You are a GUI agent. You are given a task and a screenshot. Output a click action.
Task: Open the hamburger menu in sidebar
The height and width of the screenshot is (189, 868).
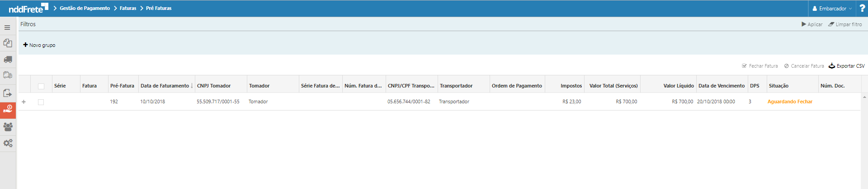(x=7, y=28)
